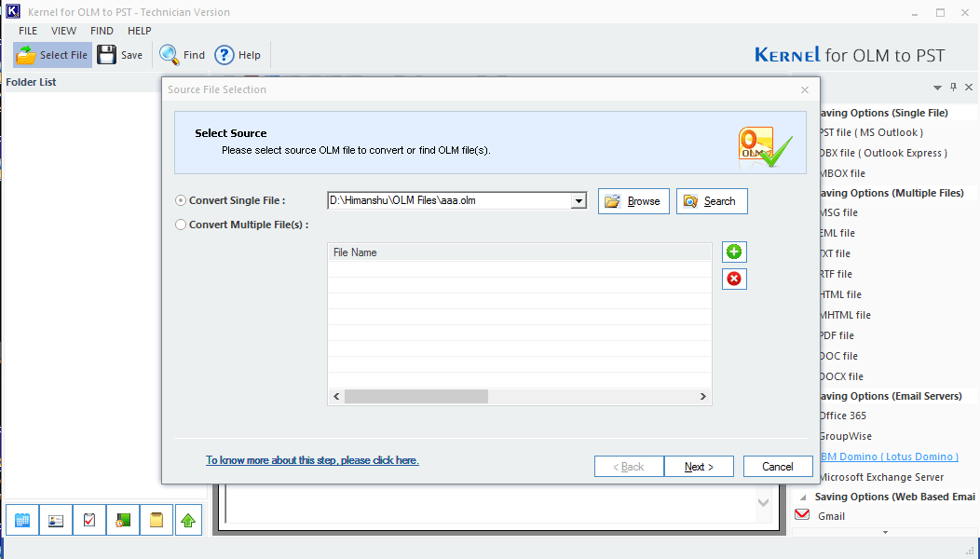Open the FIND menu

click(x=102, y=31)
